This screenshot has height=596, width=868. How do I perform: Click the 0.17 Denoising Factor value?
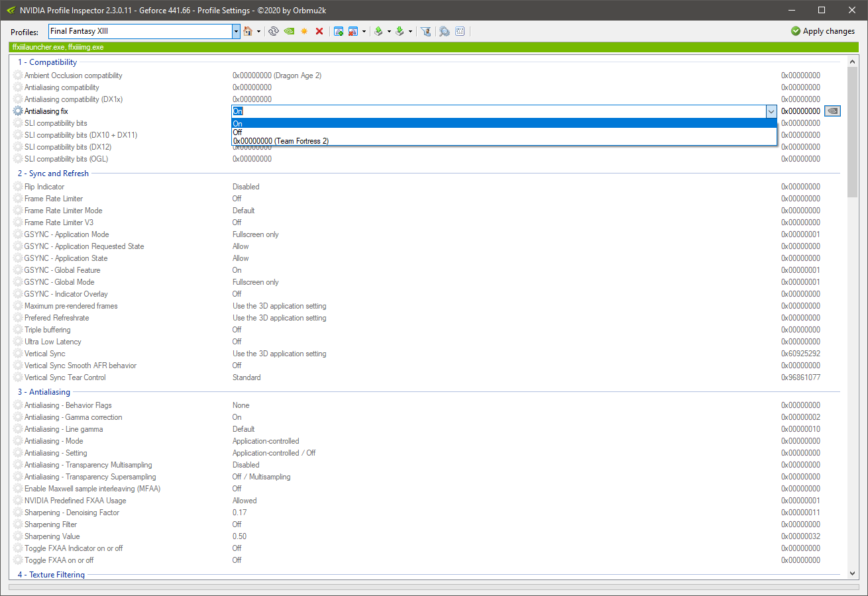tap(239, 513)
